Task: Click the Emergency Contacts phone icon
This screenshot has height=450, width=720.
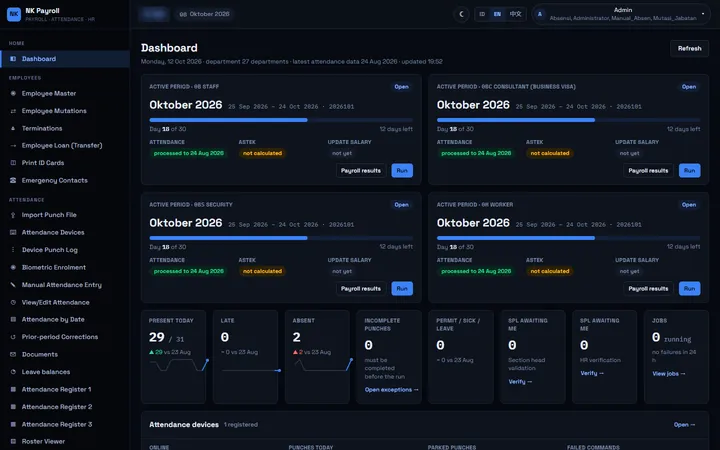Action: [13, 180]
